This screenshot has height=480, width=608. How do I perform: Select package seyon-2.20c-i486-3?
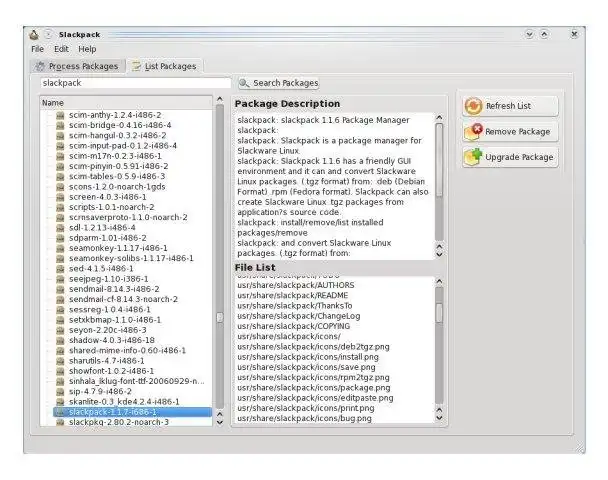coord(107,330)
